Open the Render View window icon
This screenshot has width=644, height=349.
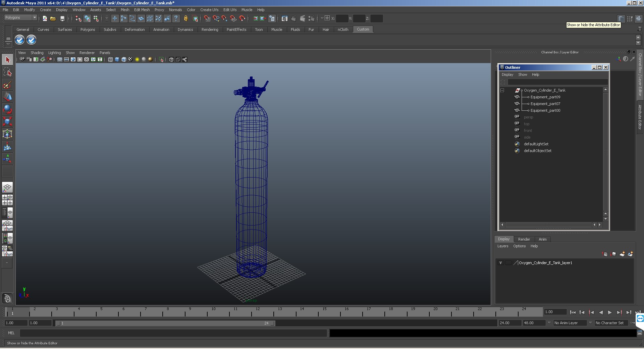point(284,18)
